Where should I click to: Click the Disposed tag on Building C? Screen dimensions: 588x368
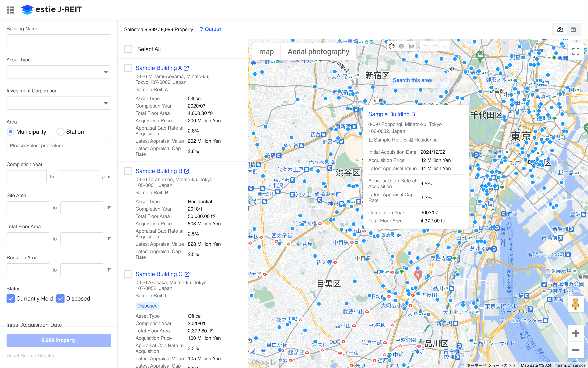click(147, 306)
